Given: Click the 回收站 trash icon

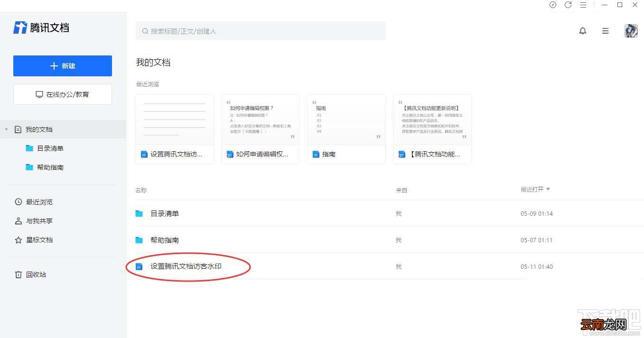Looking at the screenshot, I should pyautogui.click(x=19, y=274).
